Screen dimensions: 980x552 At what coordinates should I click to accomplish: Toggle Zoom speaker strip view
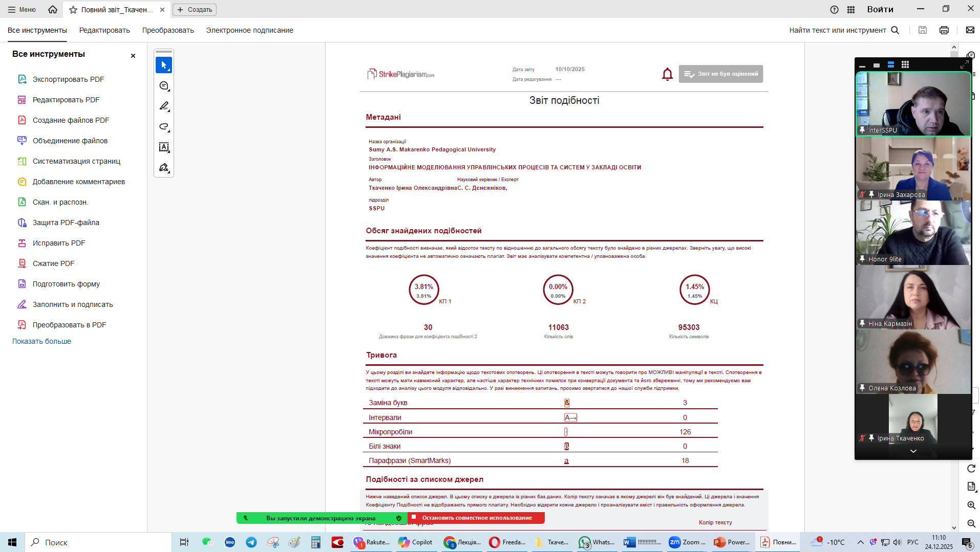coord(891,65)
